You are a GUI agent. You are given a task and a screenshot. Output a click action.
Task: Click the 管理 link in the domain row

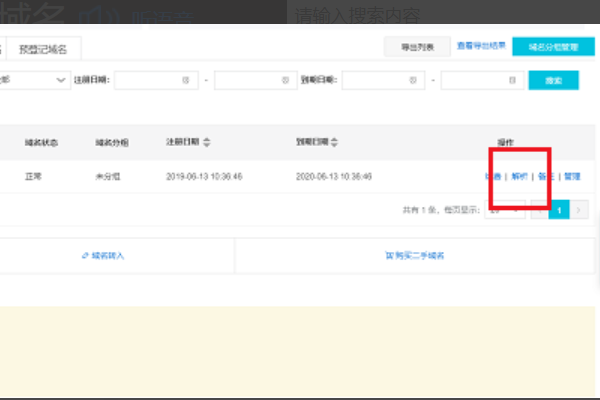572,176
